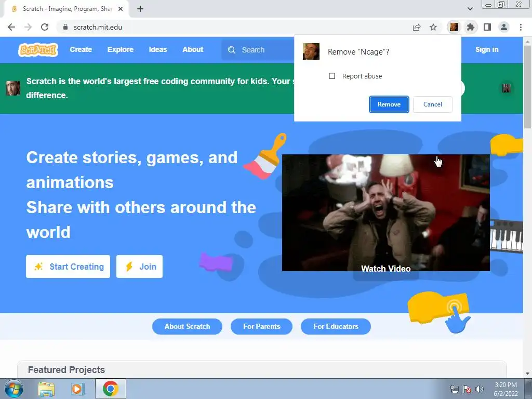Click the Show desktop strip on taskbar

coord(528,389)
